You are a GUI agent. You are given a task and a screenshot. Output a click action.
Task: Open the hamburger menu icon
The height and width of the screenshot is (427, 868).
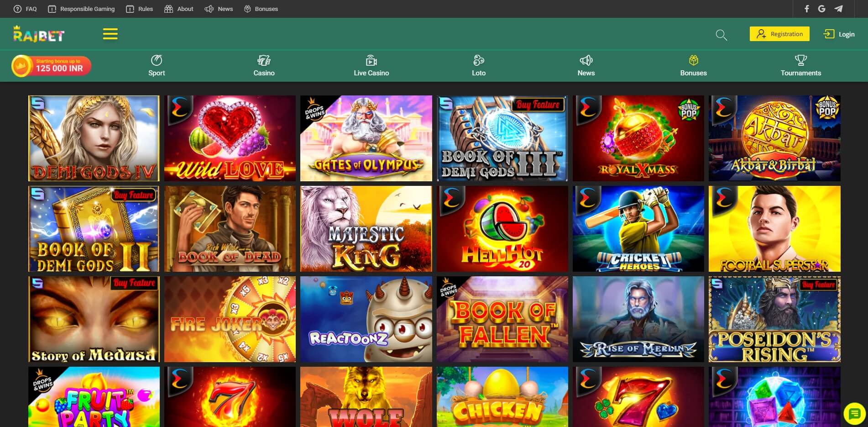point(110,34)
